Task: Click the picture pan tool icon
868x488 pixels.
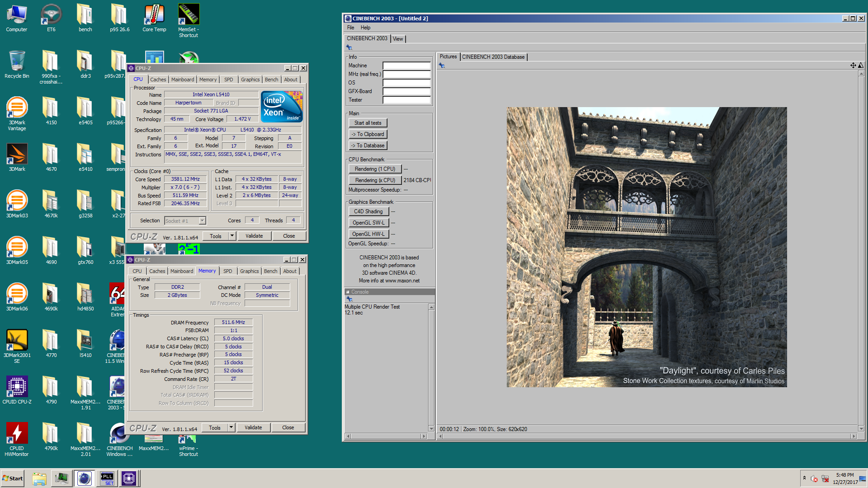Action: tap(853, 65)
